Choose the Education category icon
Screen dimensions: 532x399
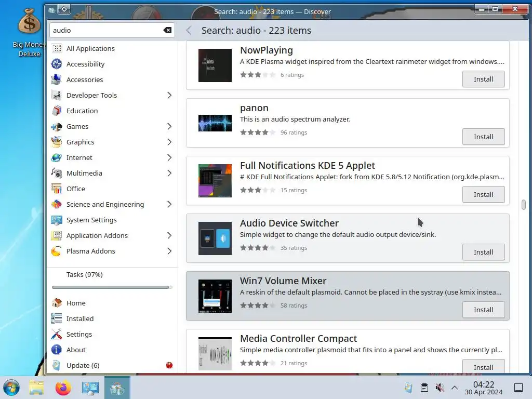pos(57,111)
